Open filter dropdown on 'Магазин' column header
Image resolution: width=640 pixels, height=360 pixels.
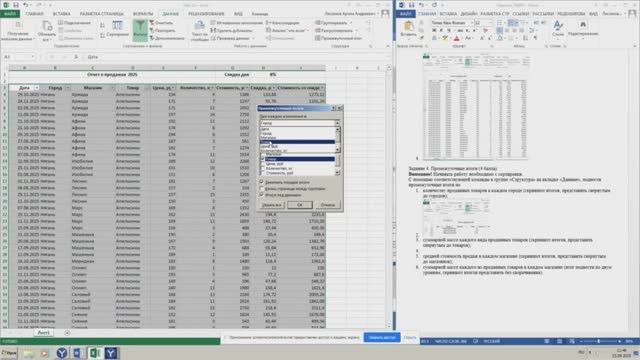[x=112, y=88]
